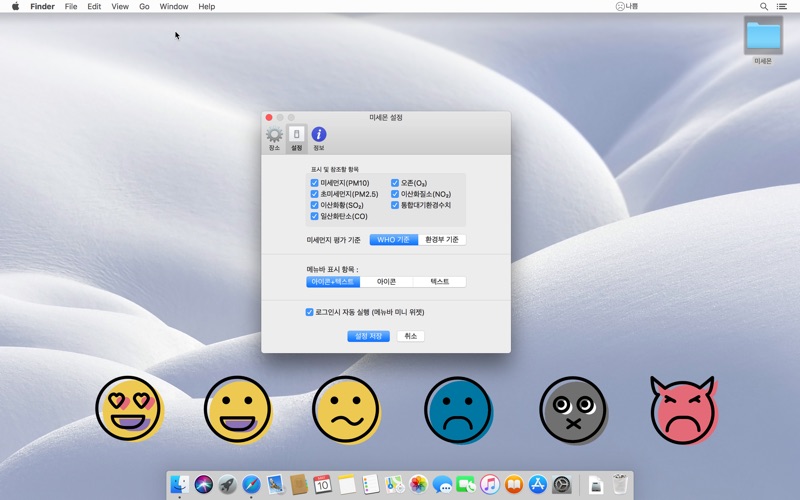
Task: Open Notes app in Dock
Action: [x=346, y=484]
